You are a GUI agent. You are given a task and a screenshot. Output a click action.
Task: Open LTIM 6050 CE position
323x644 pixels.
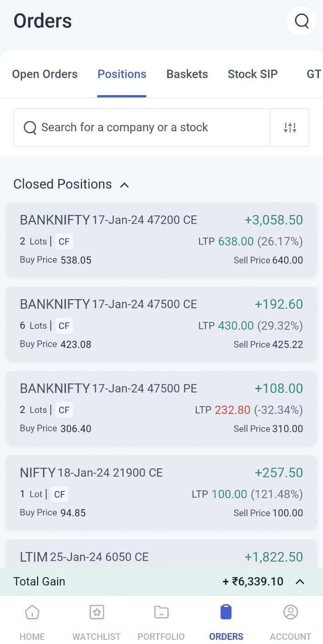coord(161,556)
